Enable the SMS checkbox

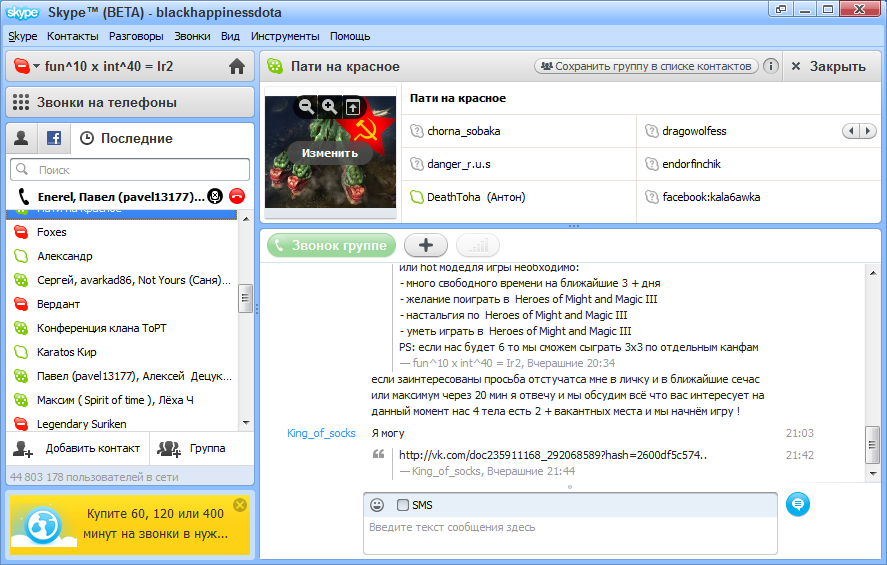pyautogui.click(x=403, y=505)
